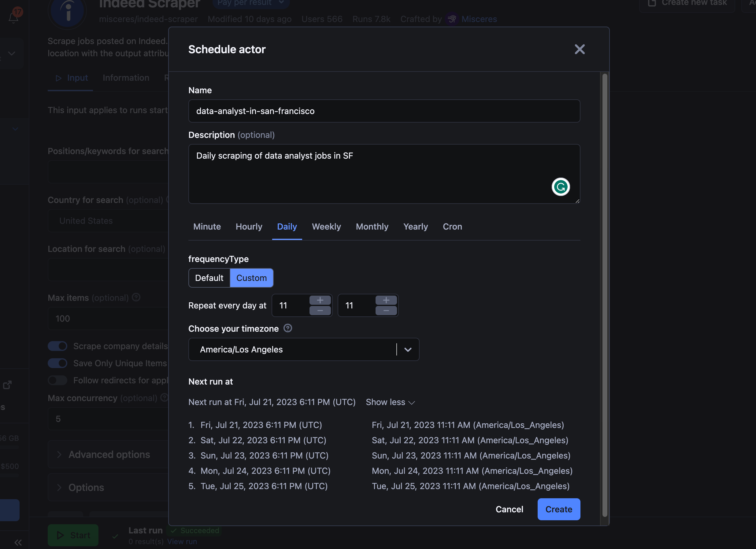Switch to the Cron tab
756x549 pixels.
pyautogui.click(x=452, y=227)
